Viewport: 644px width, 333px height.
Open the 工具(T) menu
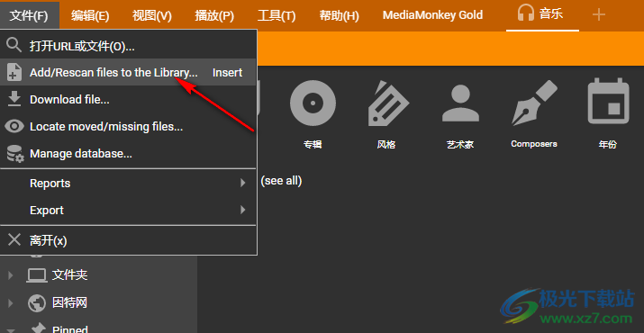pos(277,15)
